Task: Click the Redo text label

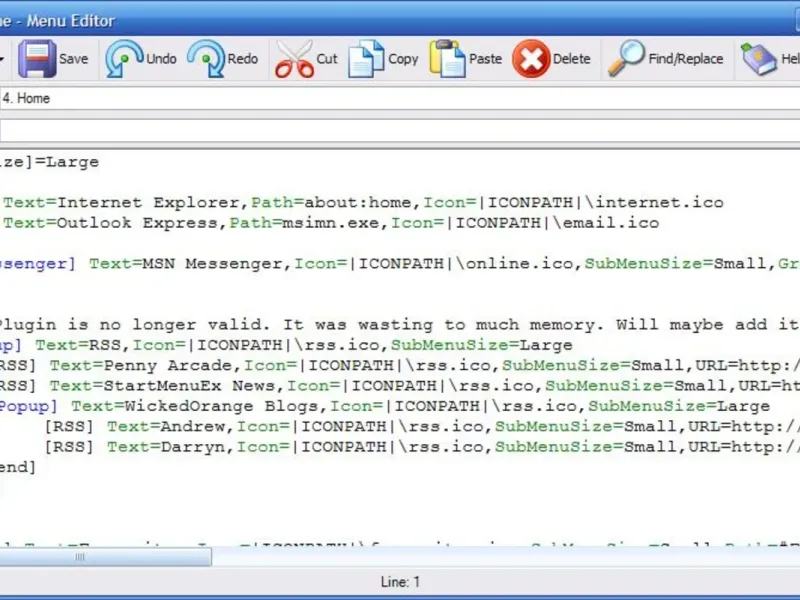Action: 242,59
